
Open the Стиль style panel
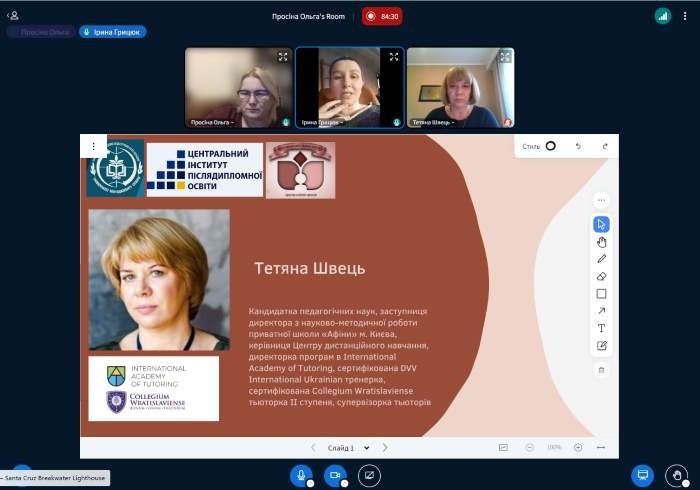tap(540, 146)
